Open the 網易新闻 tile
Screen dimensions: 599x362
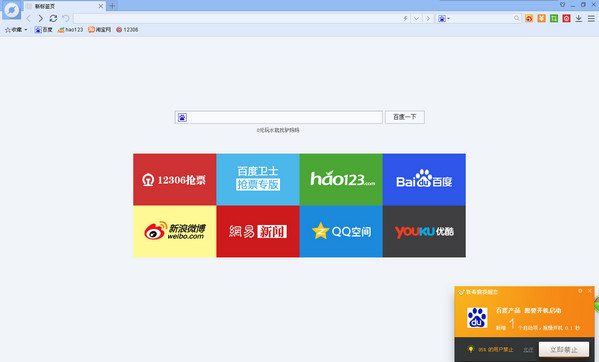[258, 231]
